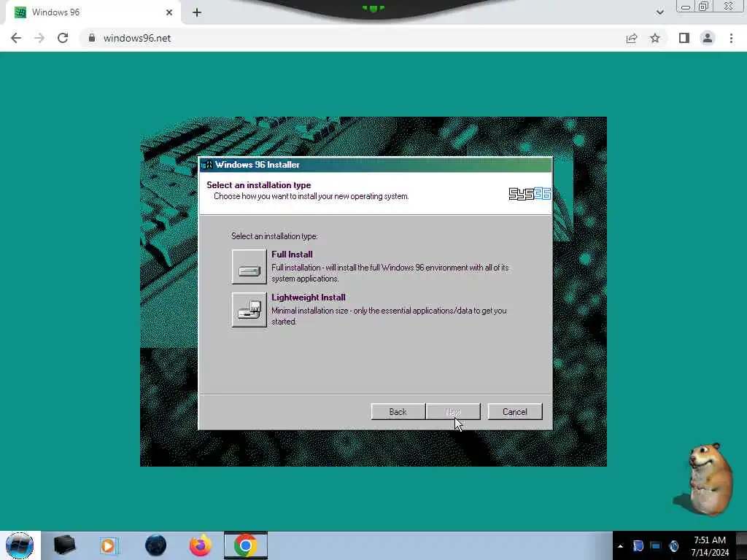Switch to Chrome on the taskbar
This screenshot has width=747, height=560.
(246, 545)
